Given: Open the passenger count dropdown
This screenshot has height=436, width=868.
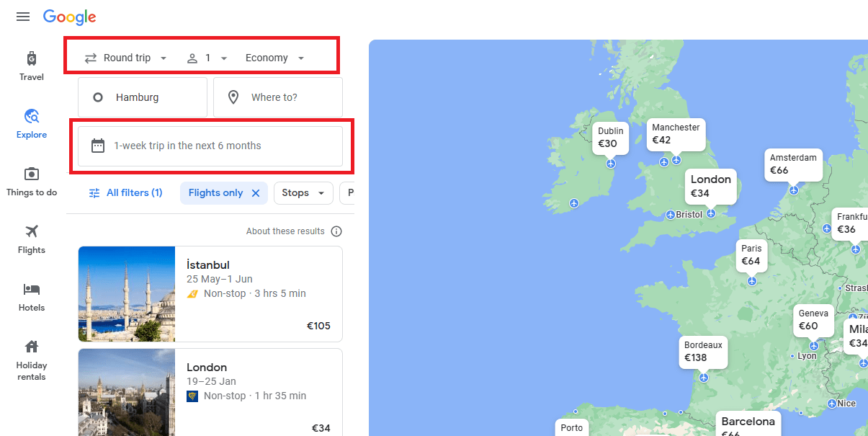Looking at the screenshot, I should [x=207, y=58].
